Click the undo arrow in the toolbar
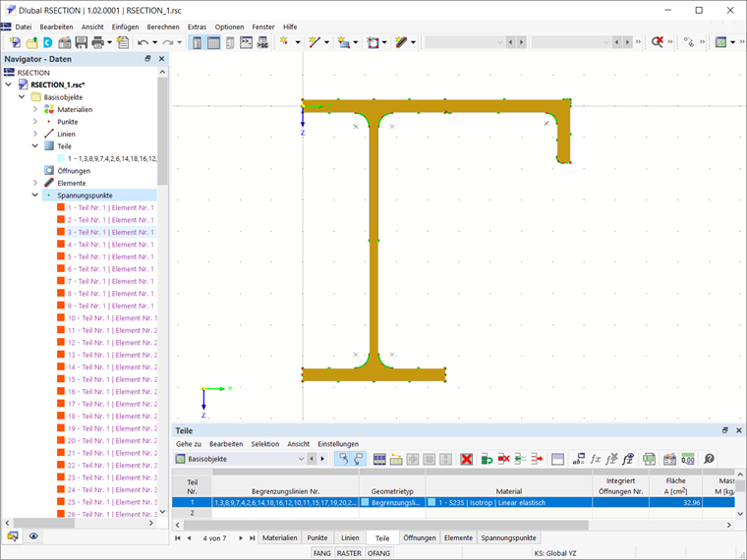Image resolution: width=747 pixels, height=560 pixels. 144,43
